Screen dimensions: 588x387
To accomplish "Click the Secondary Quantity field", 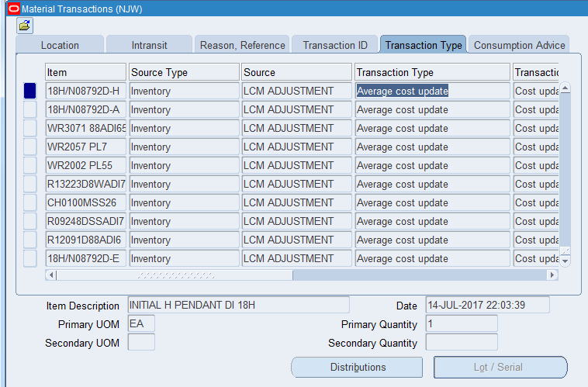I will [462, 342].
